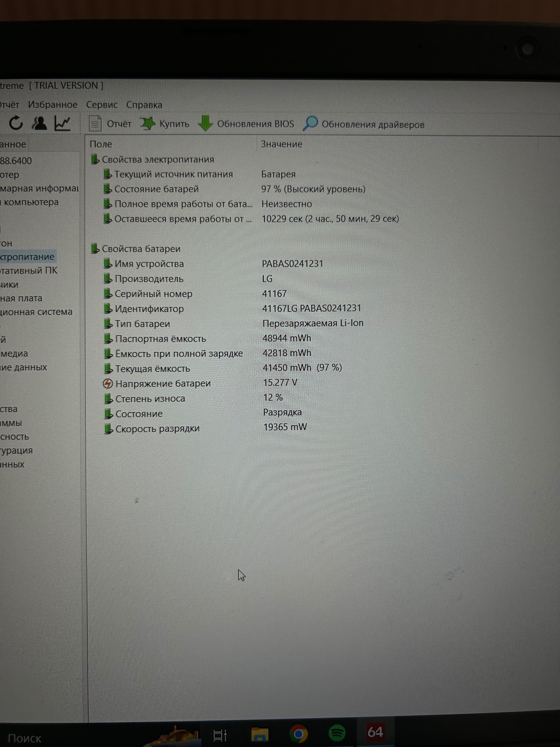Open Task View on the taskbar
The image size is (560, 747).
click(220, 735)
